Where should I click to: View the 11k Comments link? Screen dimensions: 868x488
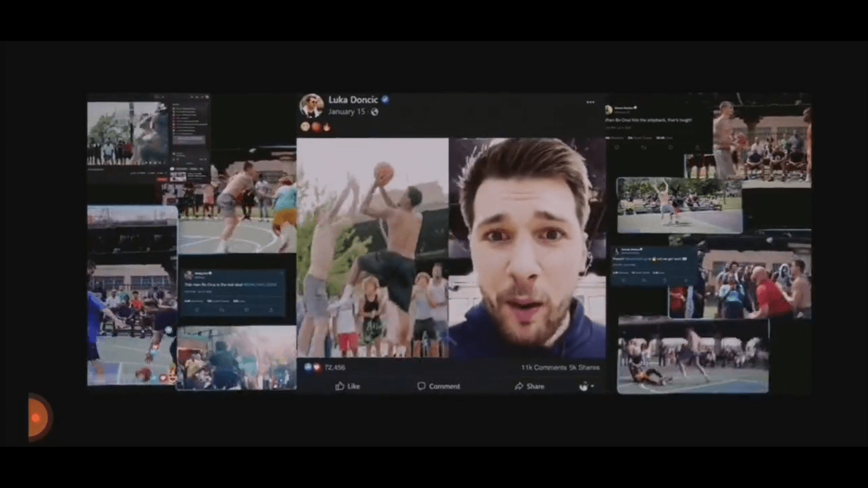coord(543,368)
